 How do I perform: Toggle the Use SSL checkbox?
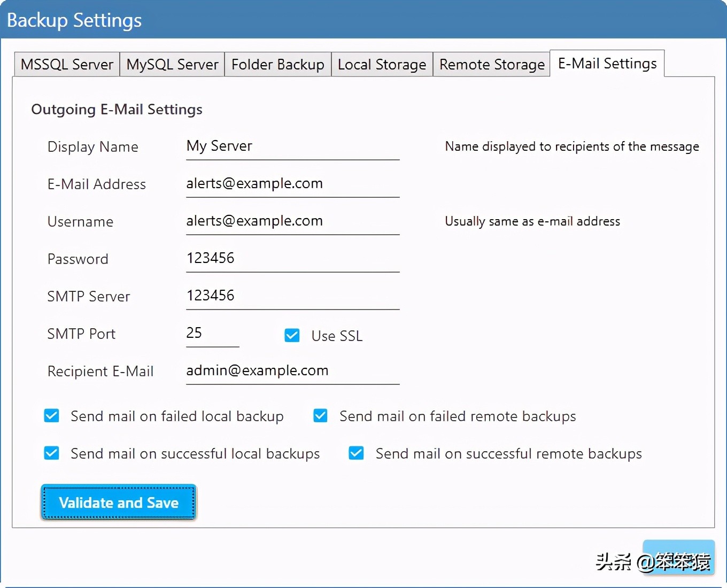[292, 335]
